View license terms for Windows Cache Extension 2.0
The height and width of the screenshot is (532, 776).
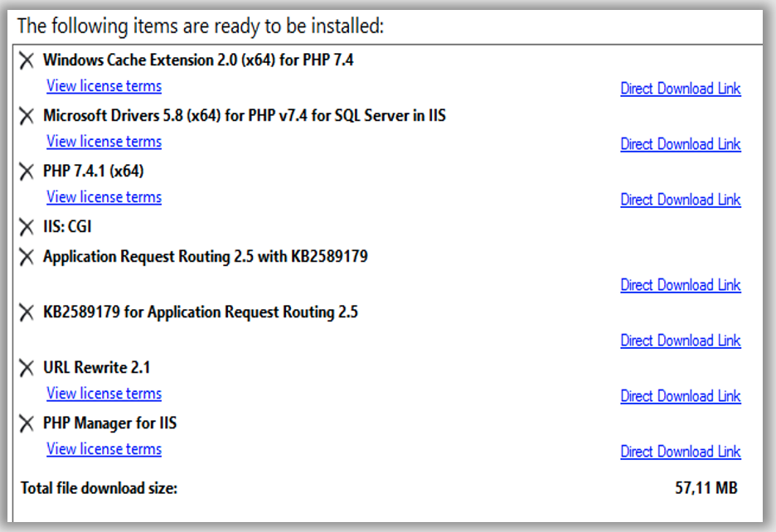tap(104, 86)
